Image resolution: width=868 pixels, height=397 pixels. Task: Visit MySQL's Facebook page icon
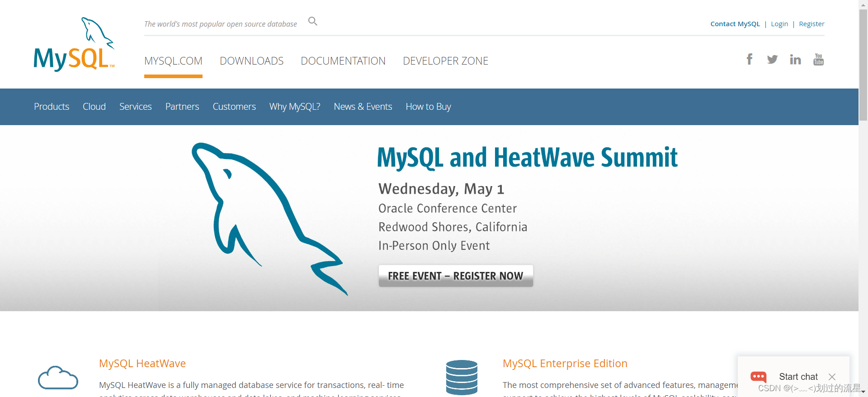tap(750, 59)
